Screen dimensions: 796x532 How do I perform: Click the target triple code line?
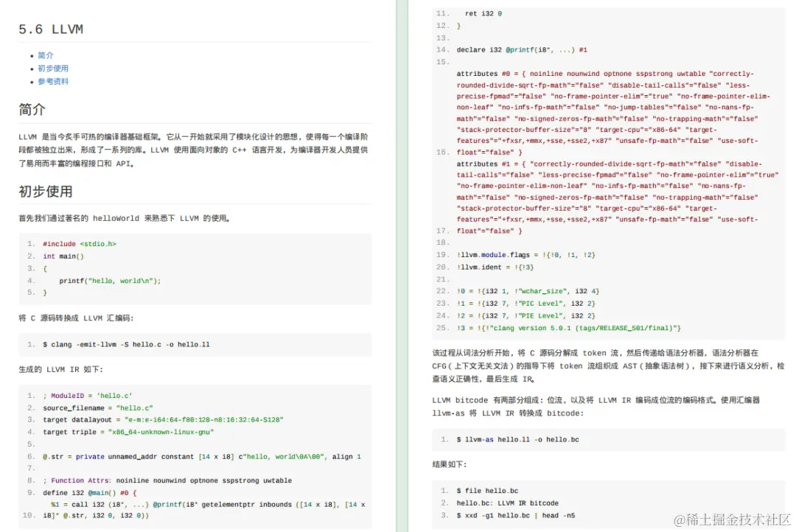point(128,432)
